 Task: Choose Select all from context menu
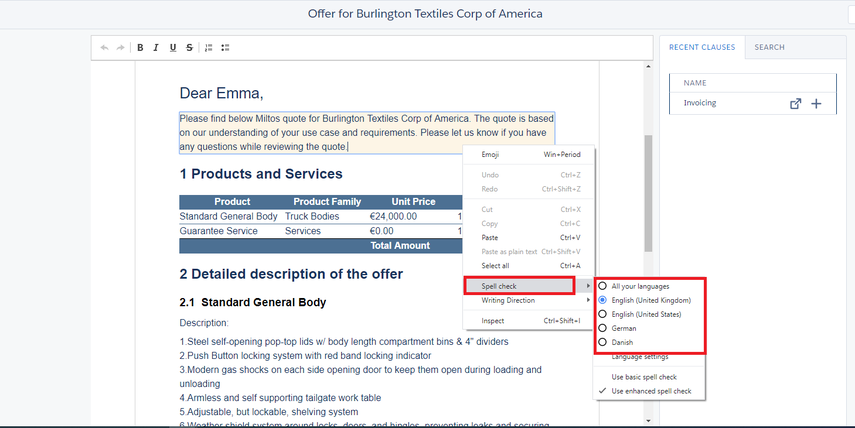(495, 266)
